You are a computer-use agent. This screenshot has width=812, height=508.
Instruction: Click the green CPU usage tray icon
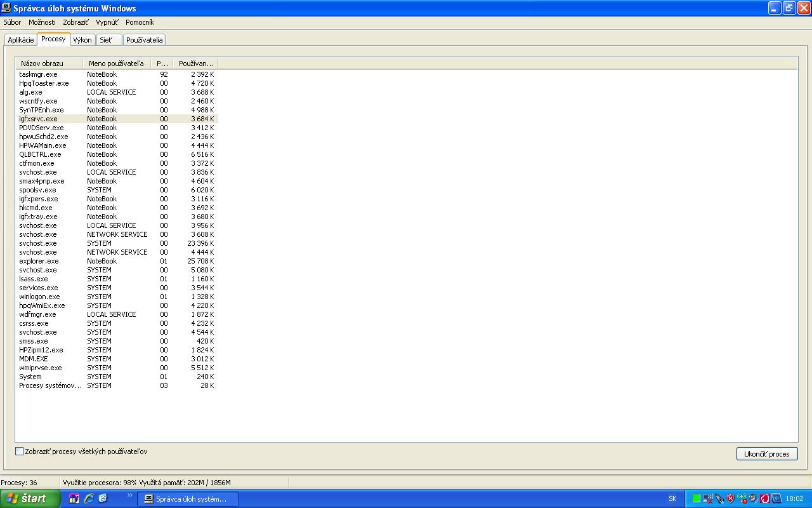tap(697, 498)
